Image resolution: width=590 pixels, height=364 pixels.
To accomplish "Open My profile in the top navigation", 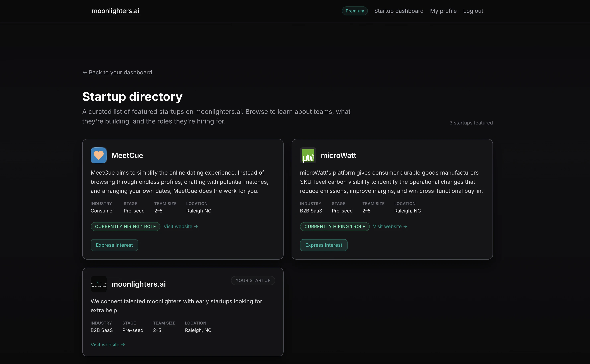I will pos(443,11).
